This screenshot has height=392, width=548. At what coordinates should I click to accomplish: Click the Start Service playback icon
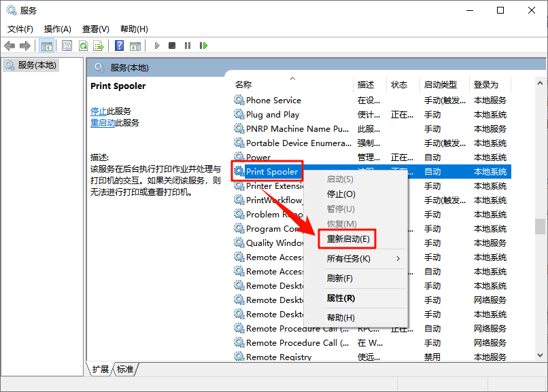[x=156, y=46]
